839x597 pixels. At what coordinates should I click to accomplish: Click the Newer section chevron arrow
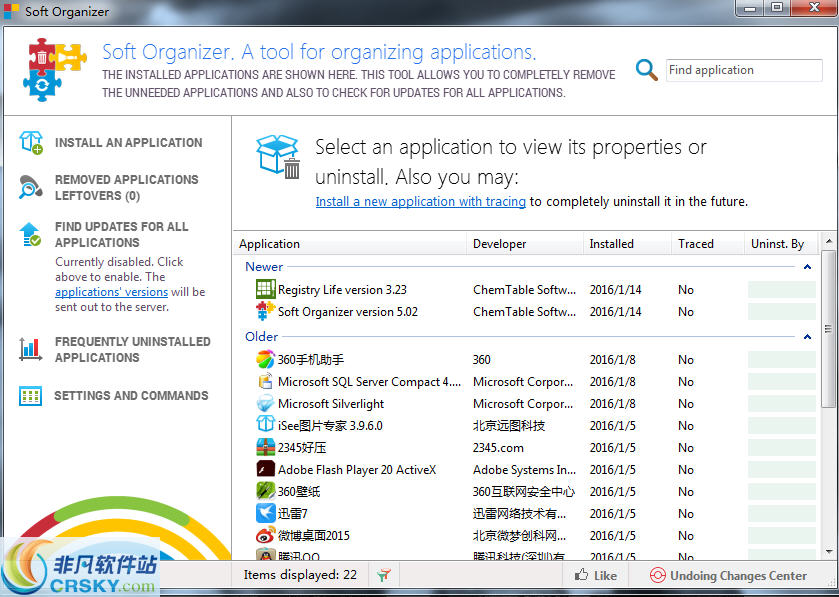coord(809,267)
